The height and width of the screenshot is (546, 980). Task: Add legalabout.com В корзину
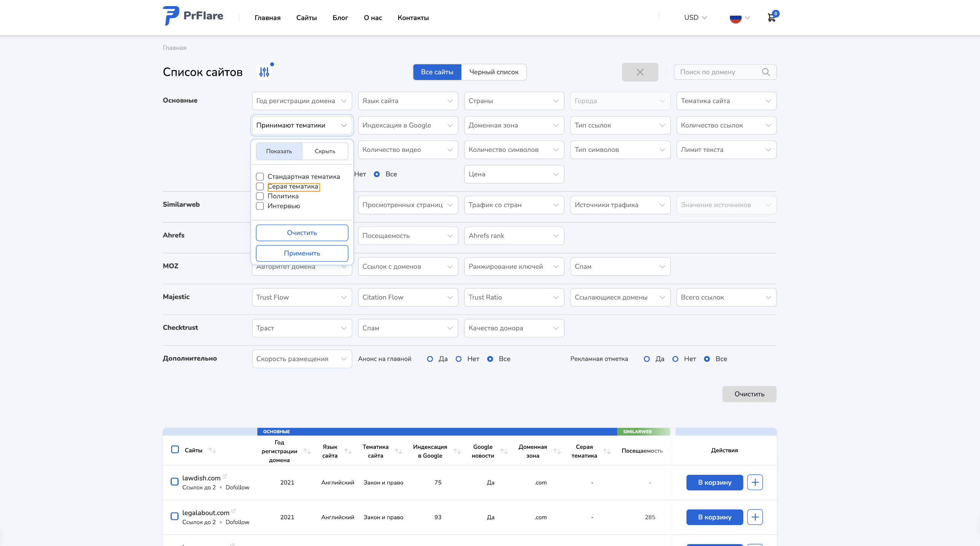click(714, 517)
